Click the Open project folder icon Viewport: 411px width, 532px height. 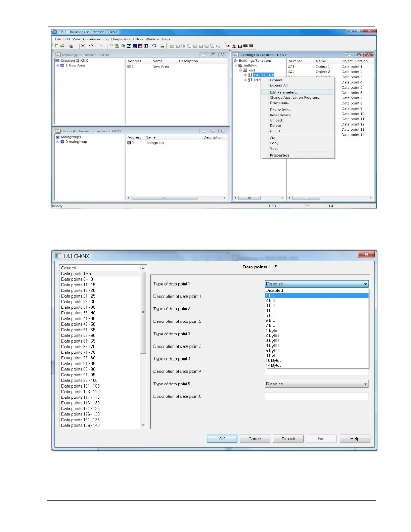62,46
